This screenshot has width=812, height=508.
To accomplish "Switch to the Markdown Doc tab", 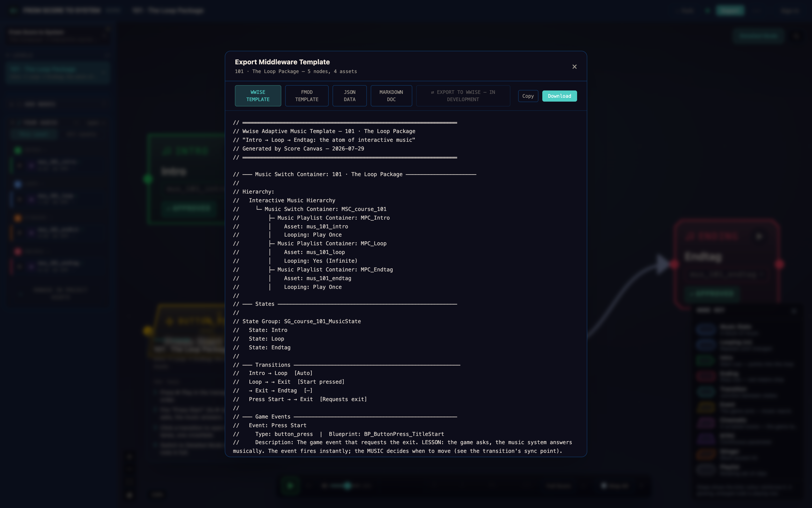I will (391, 96).
